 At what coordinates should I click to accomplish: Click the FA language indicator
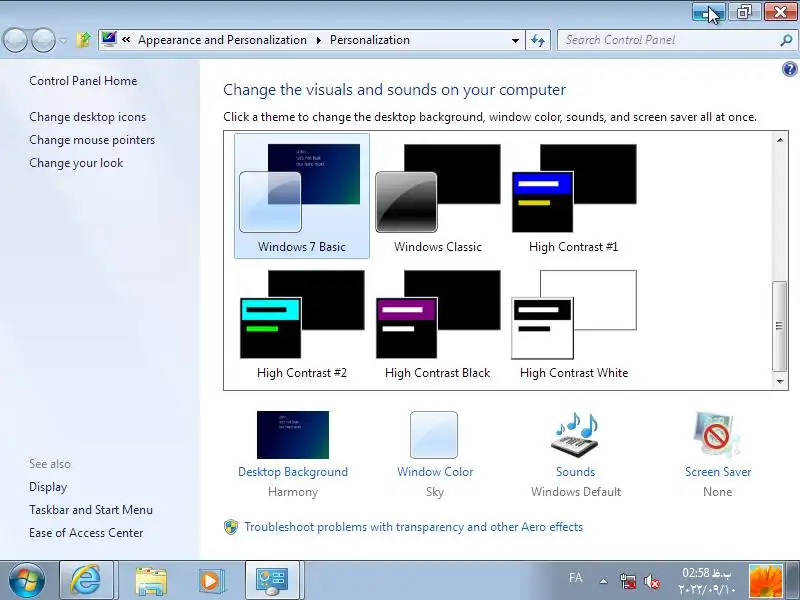576,578
